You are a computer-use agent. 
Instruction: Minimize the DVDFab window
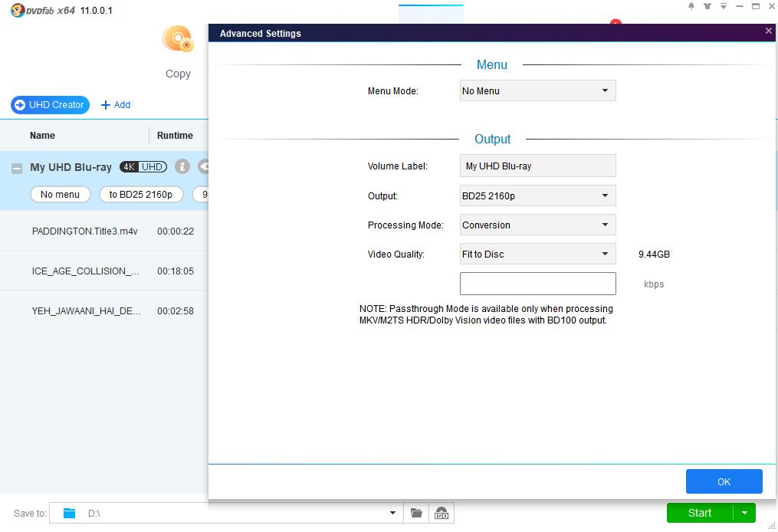(740, 6)
